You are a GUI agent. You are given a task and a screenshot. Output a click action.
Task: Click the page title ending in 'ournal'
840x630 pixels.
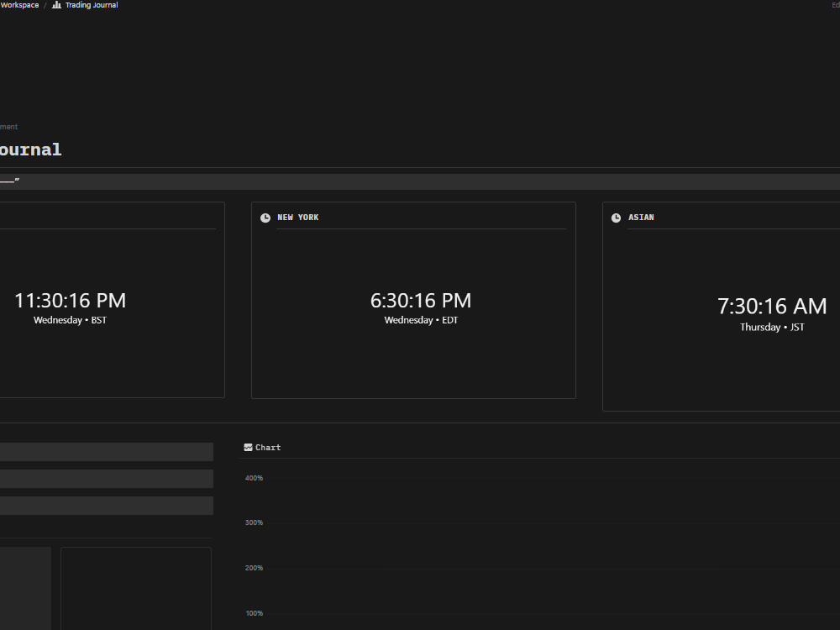(30, 150)
